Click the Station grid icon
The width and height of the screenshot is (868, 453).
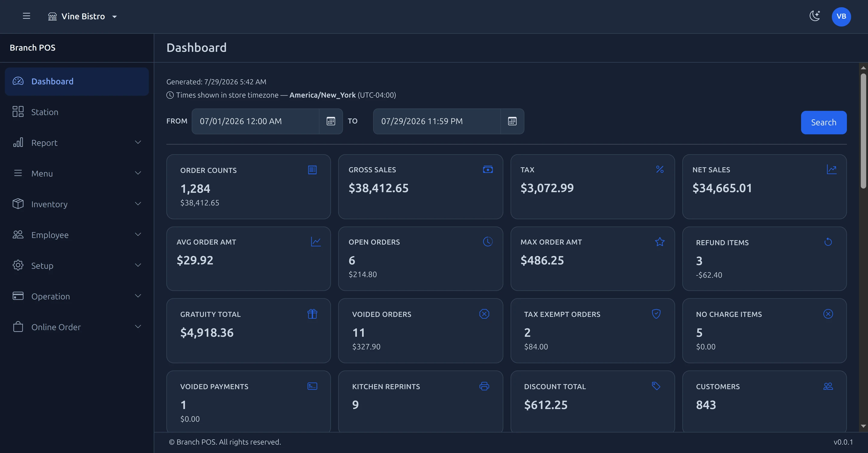(x=18, y=112)
